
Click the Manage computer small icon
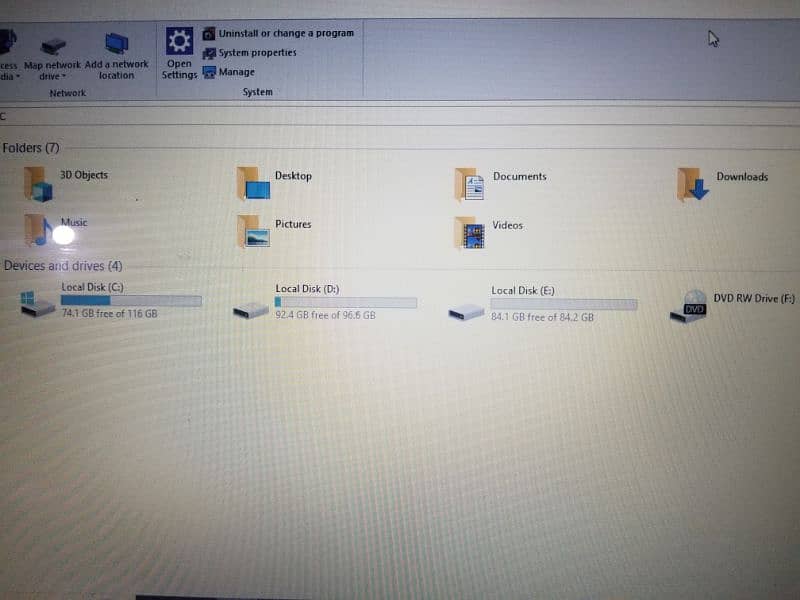tap(209, 72)
